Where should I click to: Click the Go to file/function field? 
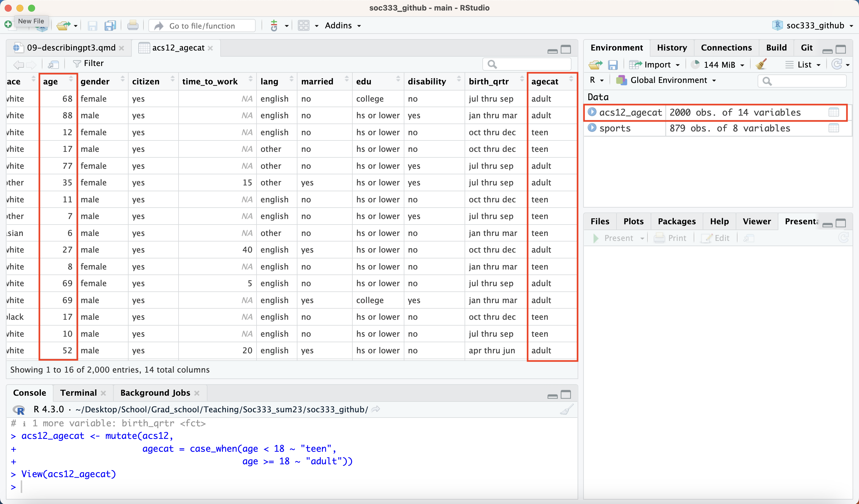tap(202, 26)
